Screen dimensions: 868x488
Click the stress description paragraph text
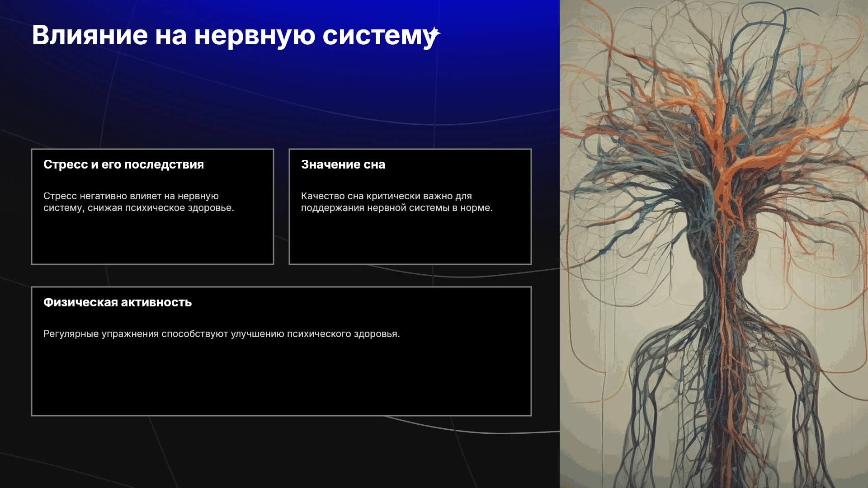click(x=138, y=202)
